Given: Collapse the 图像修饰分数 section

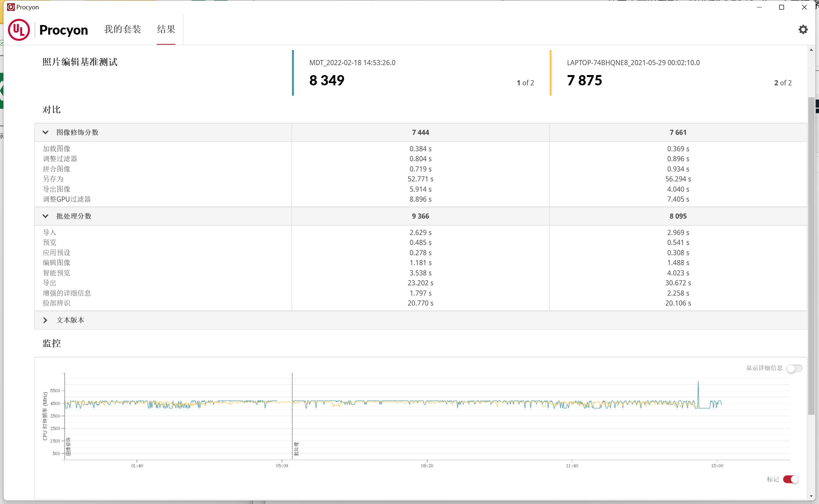Looking at the screenshot, I should click(x=46, y=132).
